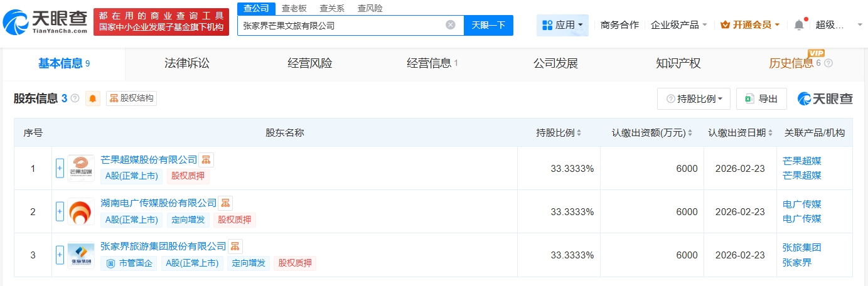This screenshot has height=286, width=868.
Task: Open equity structure icon beside 湖南电广传媒股份有限公司
Action: 225,203
